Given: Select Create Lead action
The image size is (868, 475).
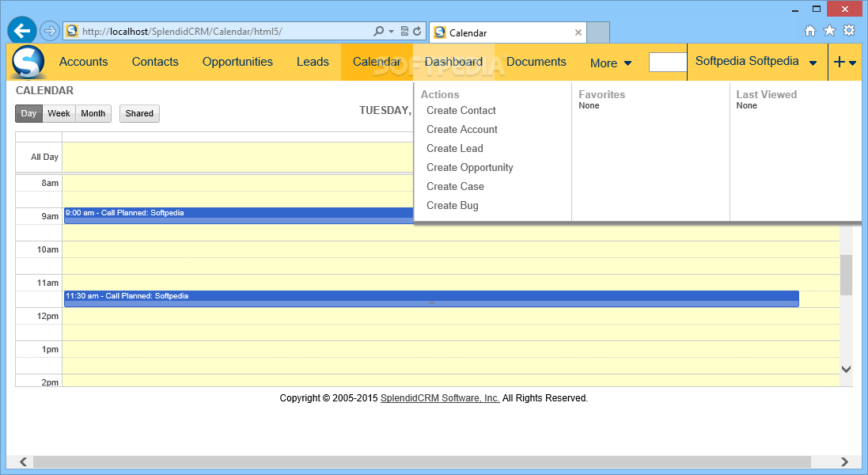Looking at the screenshot, I should click(455, 148).
